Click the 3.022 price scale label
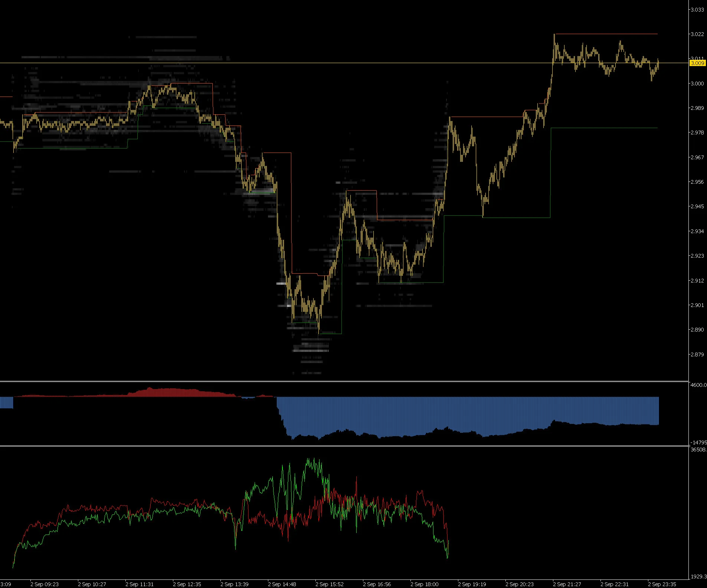The width and height of the screenshot is (707, 588). tap(697, 34)
